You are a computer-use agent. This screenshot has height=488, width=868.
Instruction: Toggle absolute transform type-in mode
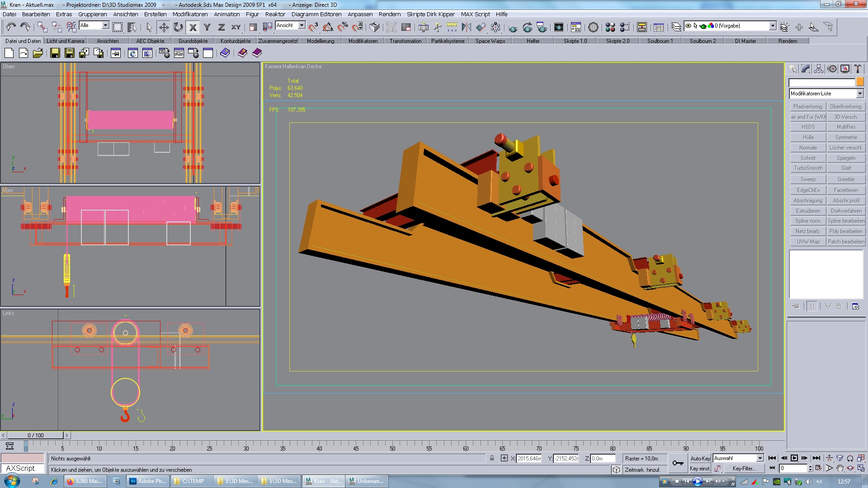[504, 458]
